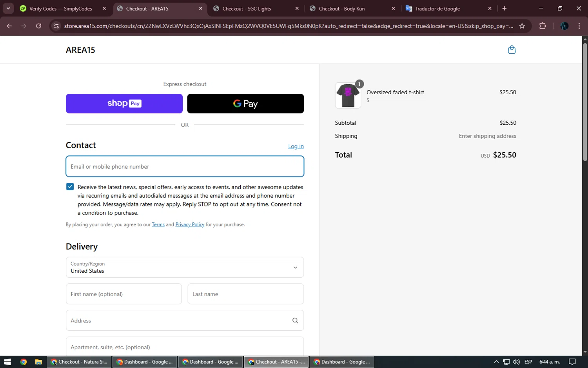Pay with Shop Pay express button
Image resolution: width=588 pixels, height=368 pixels.
(124, 104)
